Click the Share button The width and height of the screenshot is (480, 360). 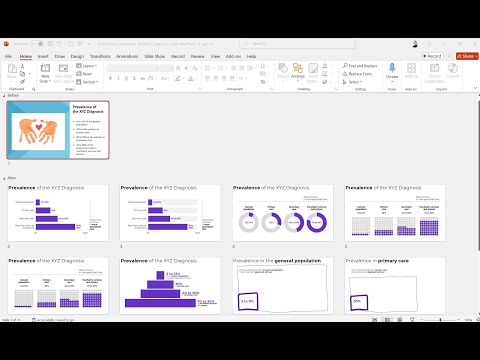tap(467, 56)
